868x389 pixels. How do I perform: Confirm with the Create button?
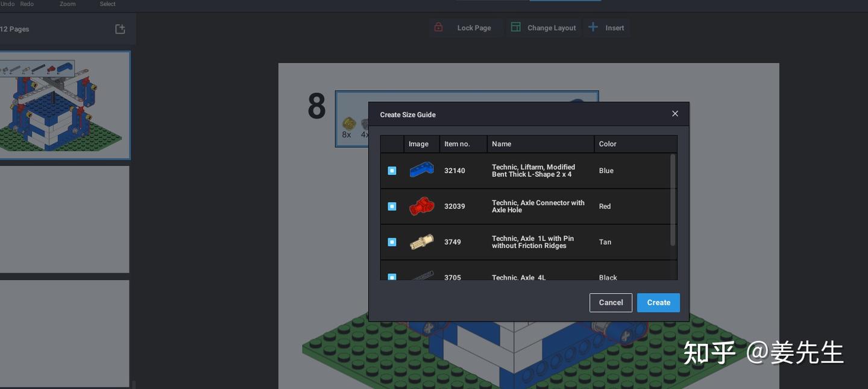(658, 303)
